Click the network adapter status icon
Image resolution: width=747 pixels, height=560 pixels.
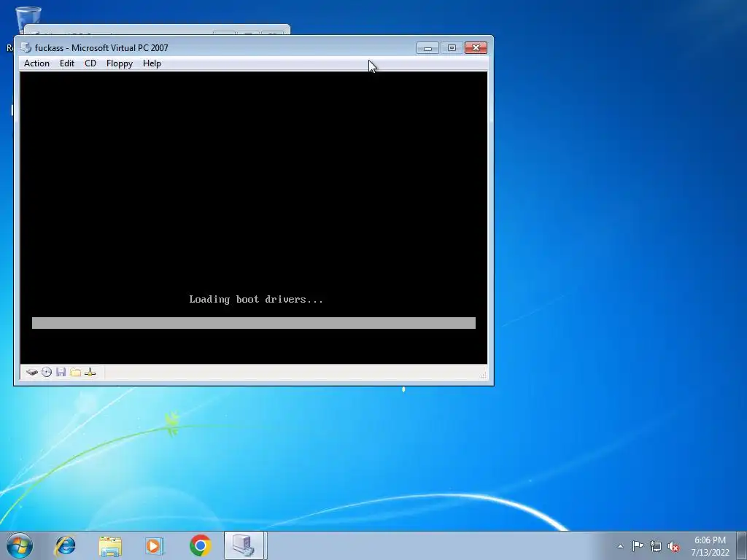pyautogui.click(x=90, y=373)
